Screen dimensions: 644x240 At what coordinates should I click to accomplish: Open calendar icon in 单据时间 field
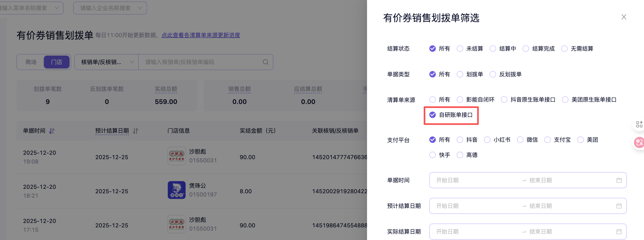pyautogui.click(x=619, y=180)
